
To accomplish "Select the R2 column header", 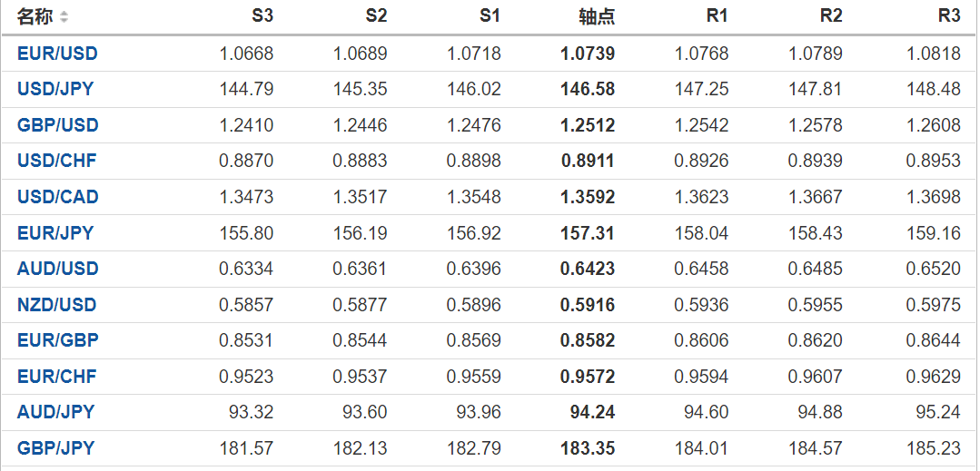I will pyautogui.click(x=830, y=16).
